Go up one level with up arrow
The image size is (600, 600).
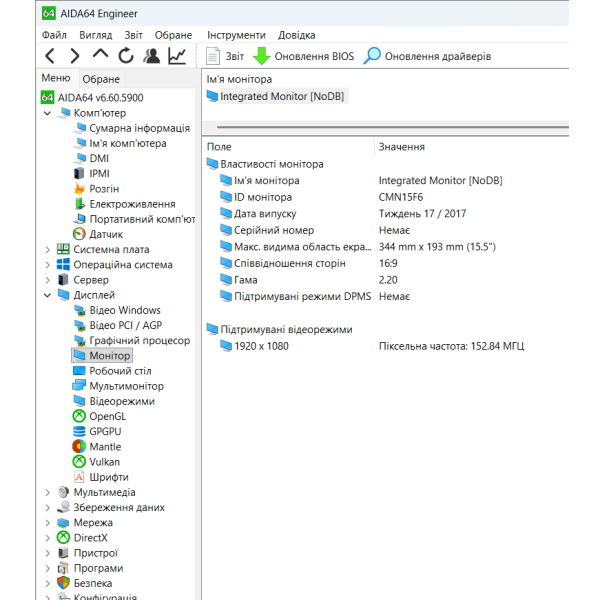coord(100,55)
